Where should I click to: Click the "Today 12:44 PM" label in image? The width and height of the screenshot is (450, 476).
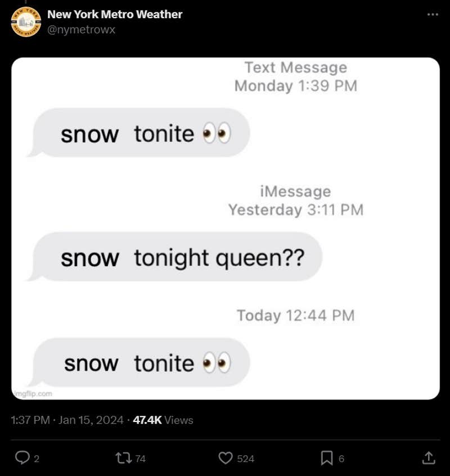pyautogui.click(x=295, y=315)
